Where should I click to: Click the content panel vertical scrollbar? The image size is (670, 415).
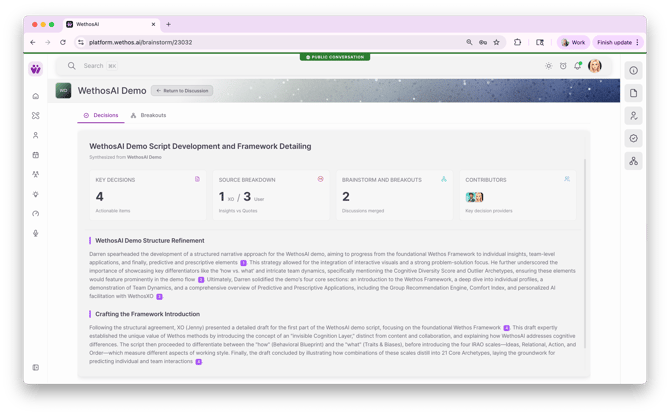pos(585,253)
